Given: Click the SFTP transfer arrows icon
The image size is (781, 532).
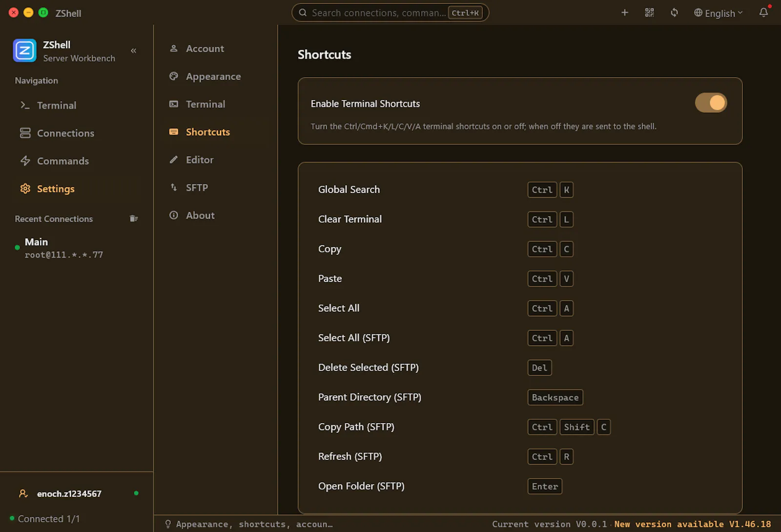Looking at the screenshot, I should pyautogui.click(x=174, y=187).
